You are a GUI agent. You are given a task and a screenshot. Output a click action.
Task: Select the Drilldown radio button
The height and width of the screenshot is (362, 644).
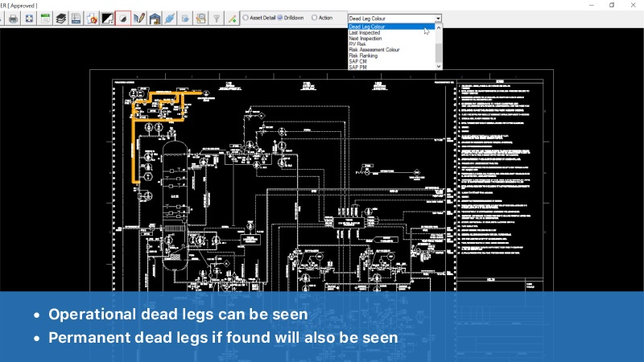(x=280, y=18)
